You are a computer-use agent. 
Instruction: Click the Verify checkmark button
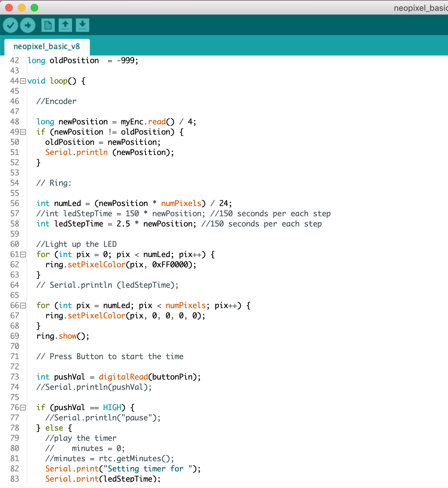[x=11, y=25]
